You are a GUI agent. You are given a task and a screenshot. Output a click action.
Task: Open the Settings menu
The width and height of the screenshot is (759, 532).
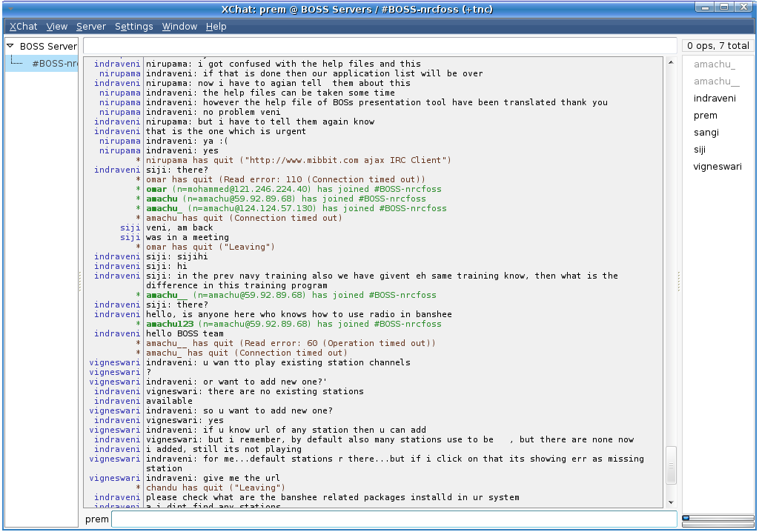click(x=133, y=26)
